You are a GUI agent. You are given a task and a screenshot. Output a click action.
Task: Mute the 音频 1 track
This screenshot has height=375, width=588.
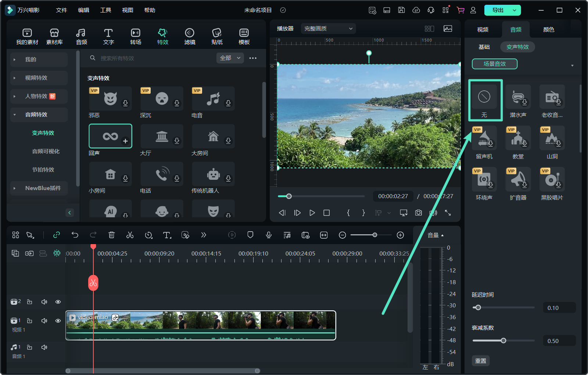coord(44,347)
